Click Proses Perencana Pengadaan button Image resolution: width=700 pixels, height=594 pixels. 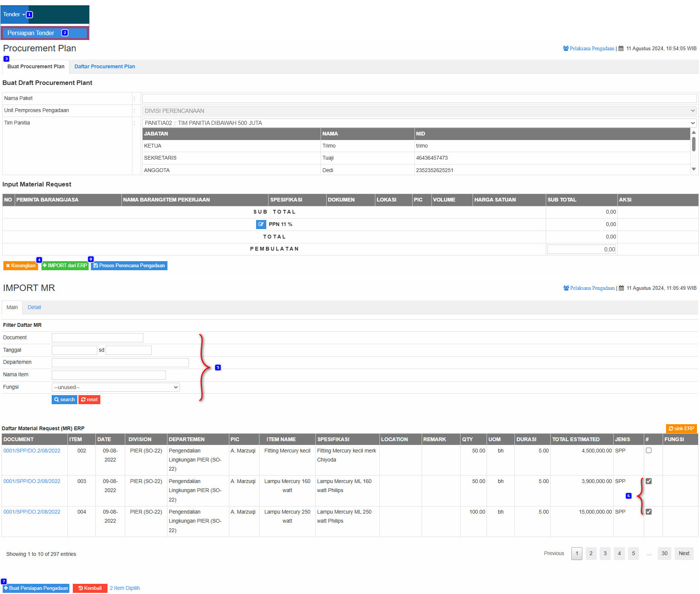(x=129, y=266)
